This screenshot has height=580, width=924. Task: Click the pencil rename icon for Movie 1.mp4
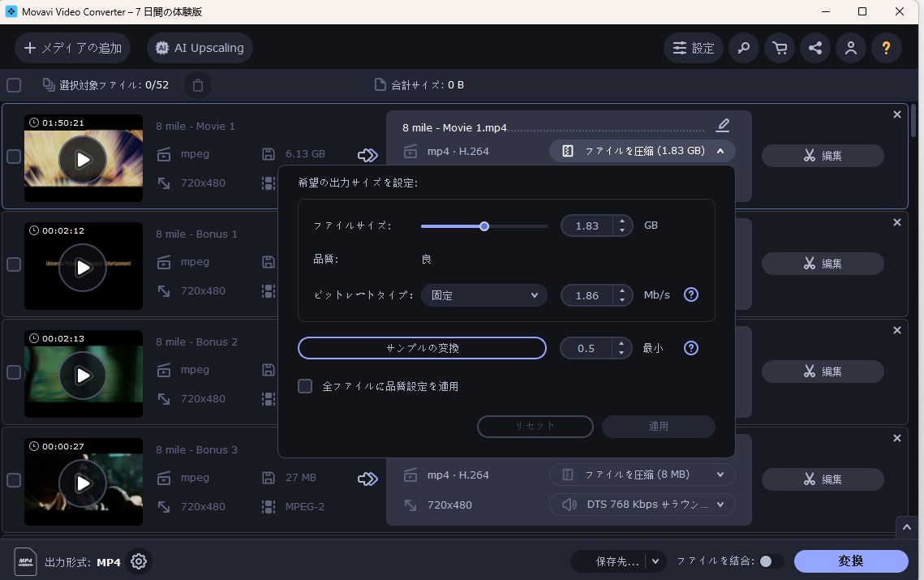(723, 125)
